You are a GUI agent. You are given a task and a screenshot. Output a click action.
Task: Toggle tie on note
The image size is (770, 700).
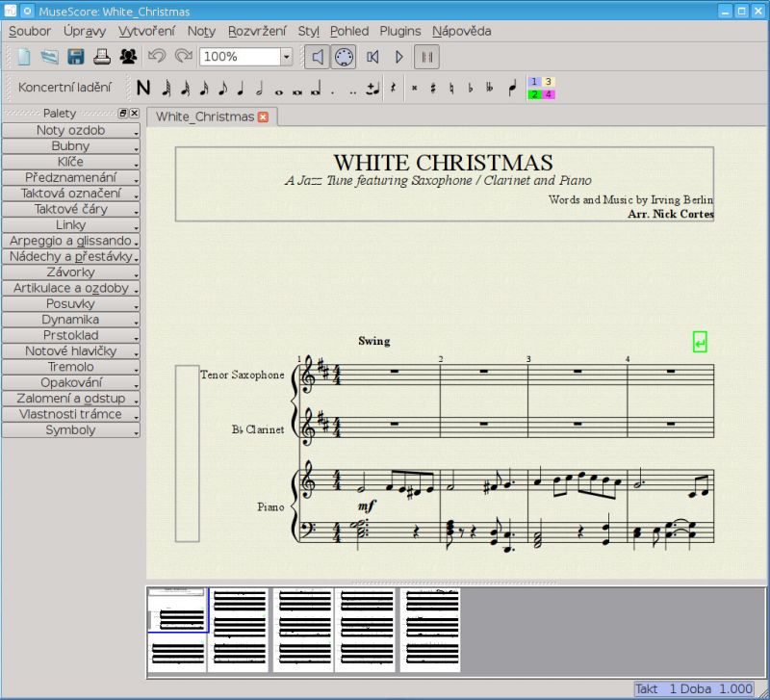coord(372,89)
